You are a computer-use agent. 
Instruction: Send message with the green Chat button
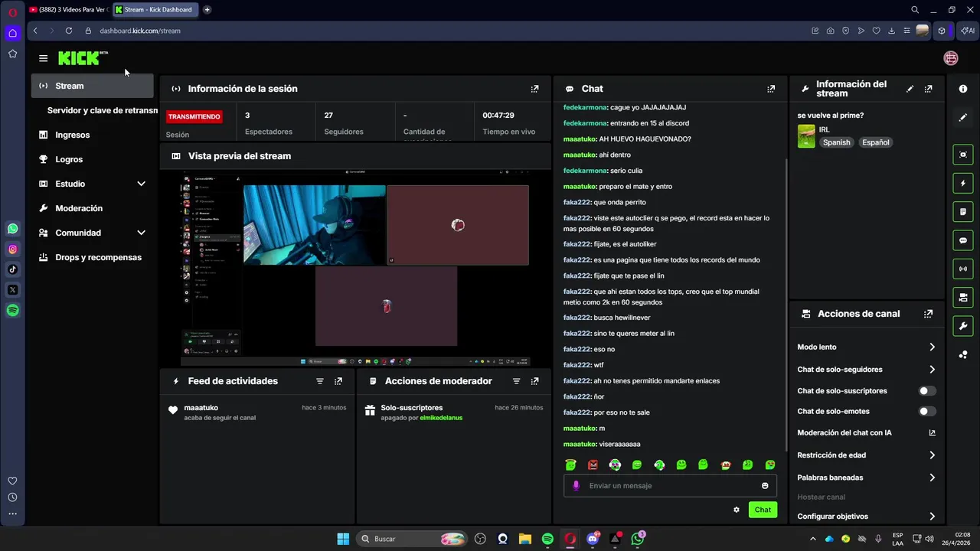coord(763,510)
